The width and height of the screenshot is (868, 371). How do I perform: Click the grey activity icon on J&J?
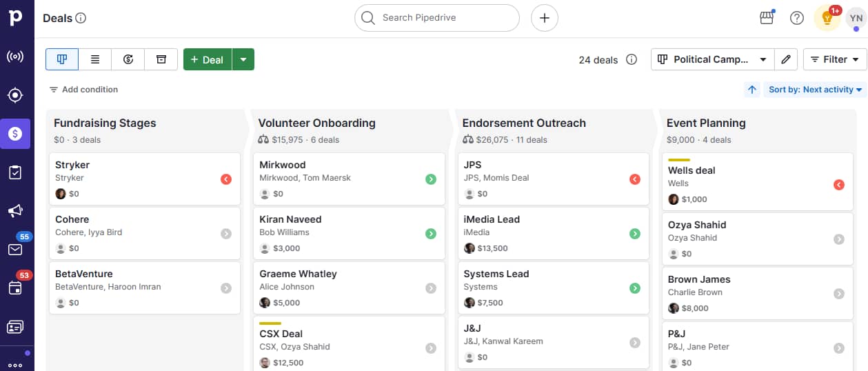click(x=635, y=343)
